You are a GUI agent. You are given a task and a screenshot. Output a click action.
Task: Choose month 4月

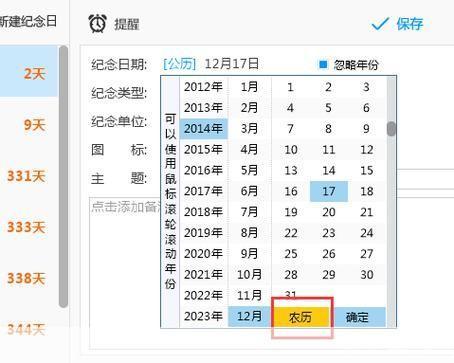249,149
